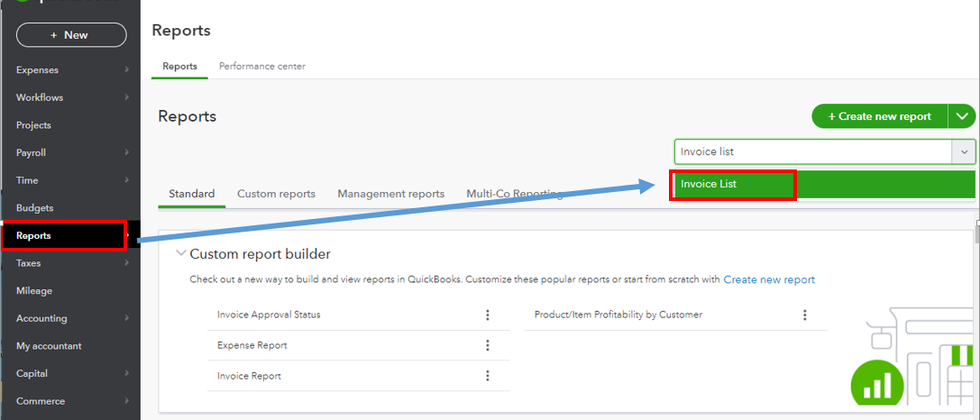Open options for Expense Report row
The height and width of the screenshot is (420, 980).
(x=488, y=345)
